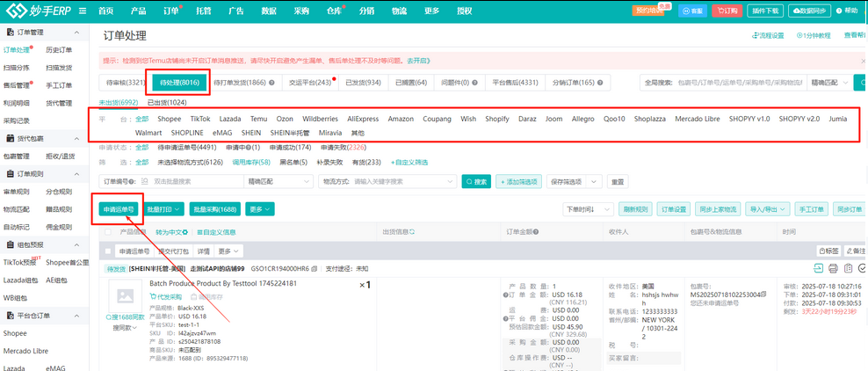Select the 已出货(1024) sub-tab
Viewport: 868px width, 371px height.
pos(167,103)
